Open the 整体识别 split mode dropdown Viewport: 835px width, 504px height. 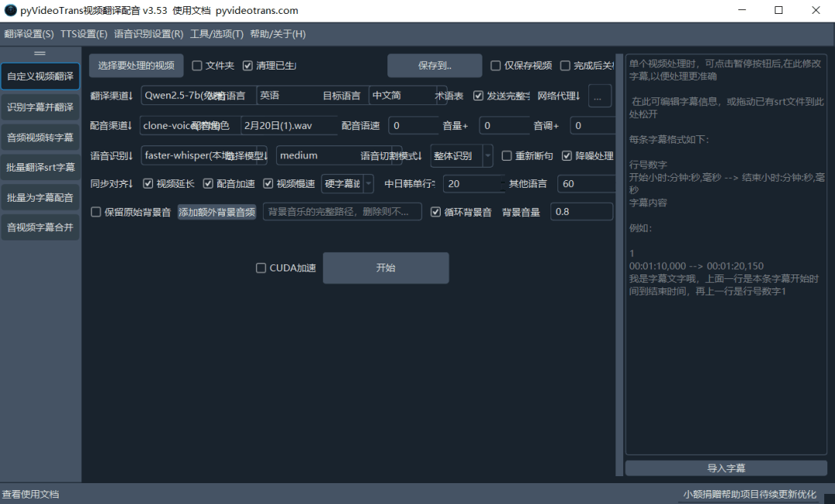pos(462,156)
